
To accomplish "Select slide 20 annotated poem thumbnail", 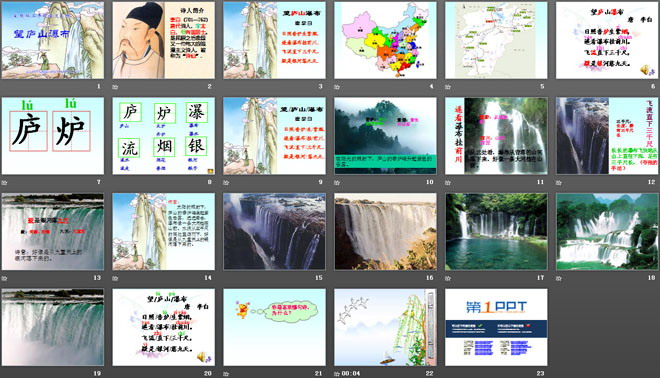I will (x=163, y=327).
